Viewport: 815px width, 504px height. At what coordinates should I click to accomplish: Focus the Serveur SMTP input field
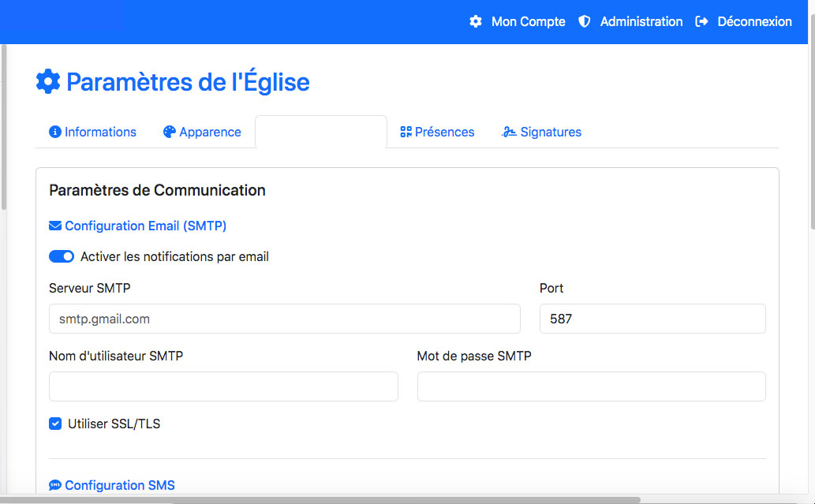pyautogui.click(x=284, y=319)
